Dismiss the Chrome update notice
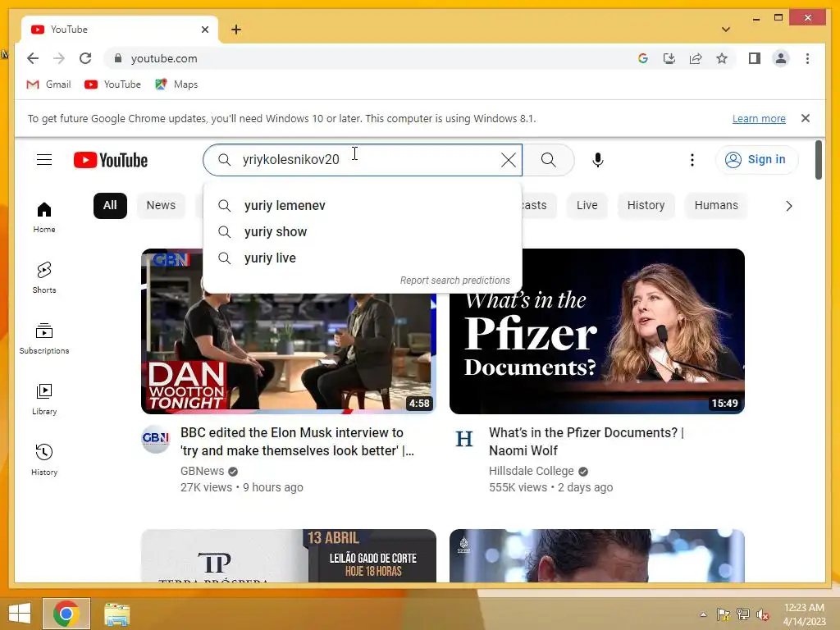This screenshot has height=630, width=840. pyautogui.click(x=806, y=118)
